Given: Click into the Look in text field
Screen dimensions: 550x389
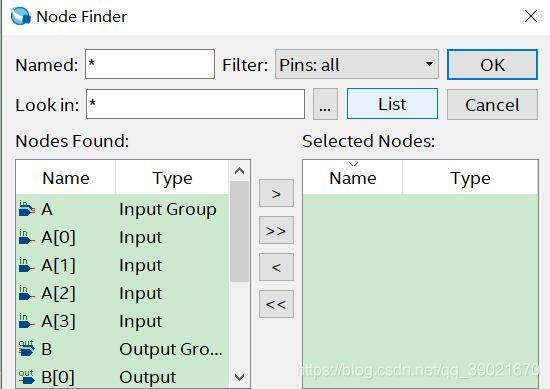Looking at the screenshot, I should 195,104.
